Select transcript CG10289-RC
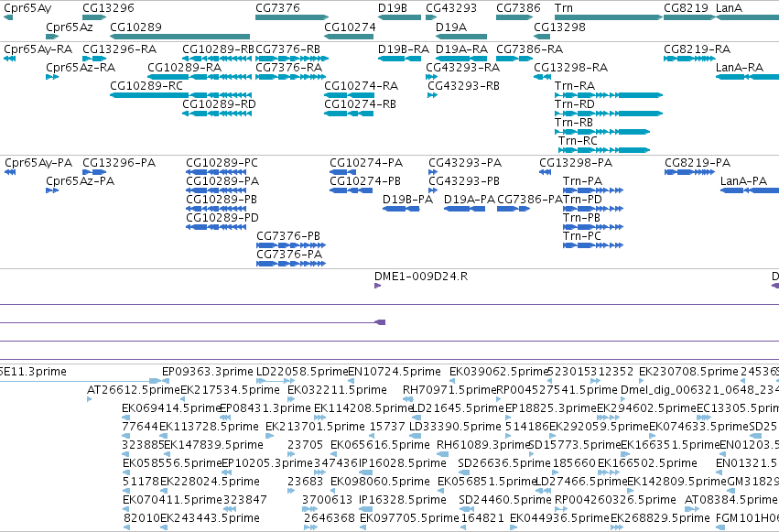The width and height of the screenshot is (779, 532). pyautogui.click(x=181, y=95)
